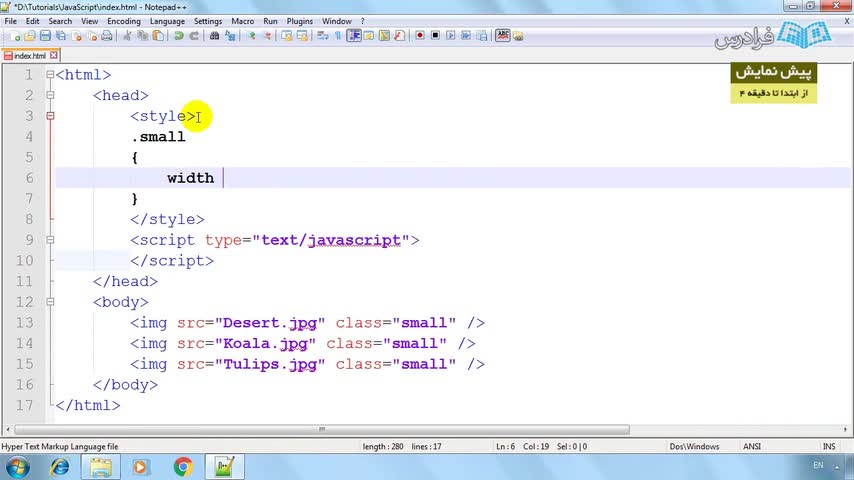Toggle ABC spell check toolbar button
The image size is (854, 480).
502,35
